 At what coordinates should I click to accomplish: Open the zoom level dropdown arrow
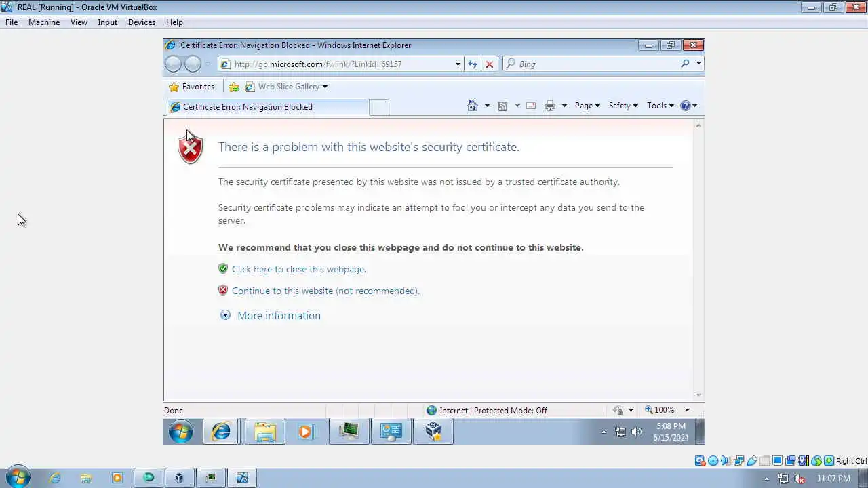point(687,410)
